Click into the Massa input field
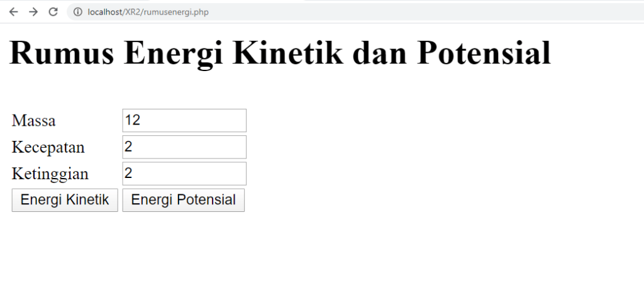The height and width of the screenshot is (283, 644). tap(184, 121)
